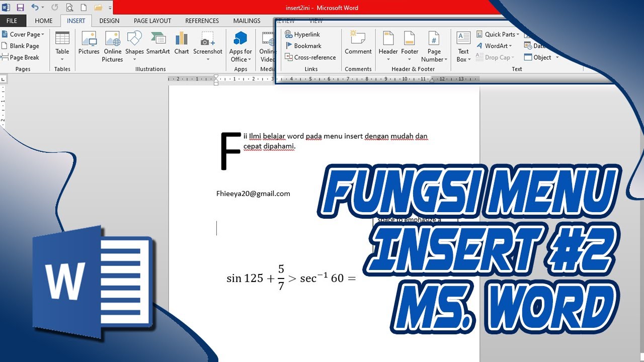Viewport: 644px width, 362px height.
Task: Expand the Screenshot dropdown
Action: (x=208, y=47)
